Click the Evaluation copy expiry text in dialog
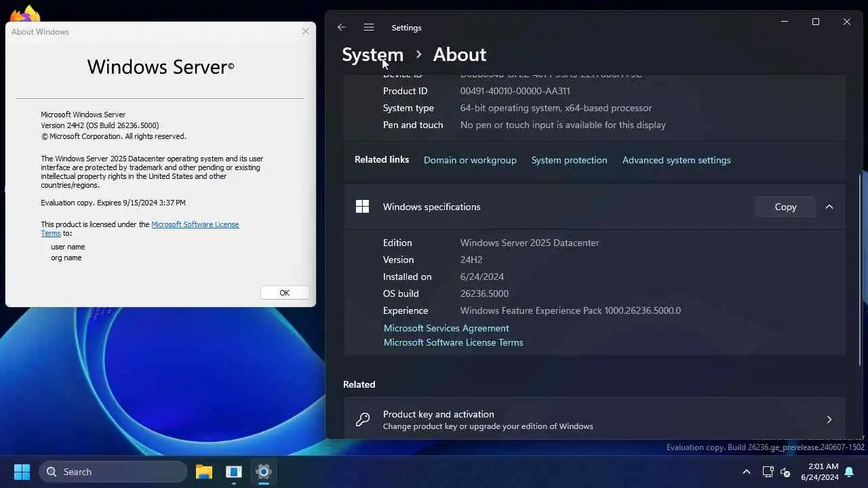The image size is (868, 488). 113,203
